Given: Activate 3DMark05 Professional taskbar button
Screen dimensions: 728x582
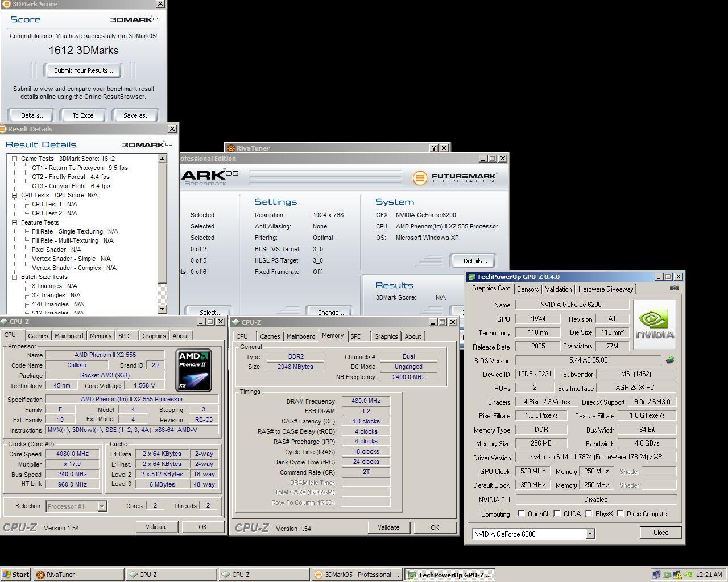Looking at the screenshot, I should [x=358, y=575].
